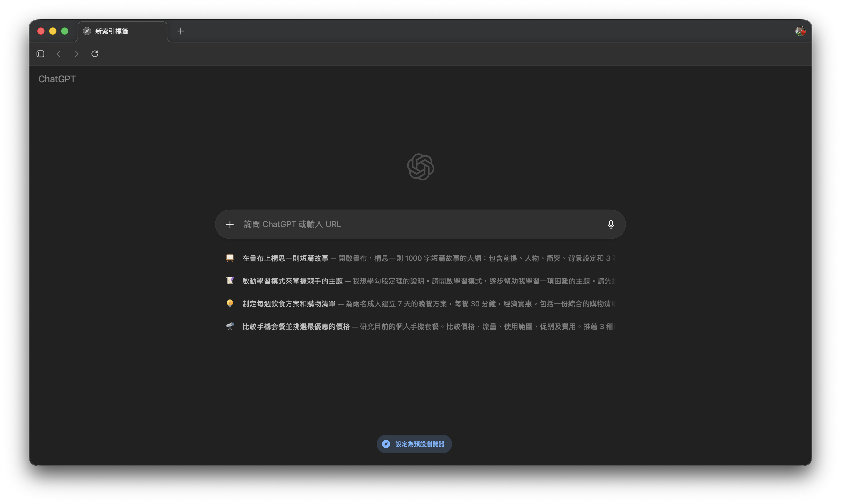Click the ChatGPT logo in center
841x504 pixels.
[x=420, y=167]
